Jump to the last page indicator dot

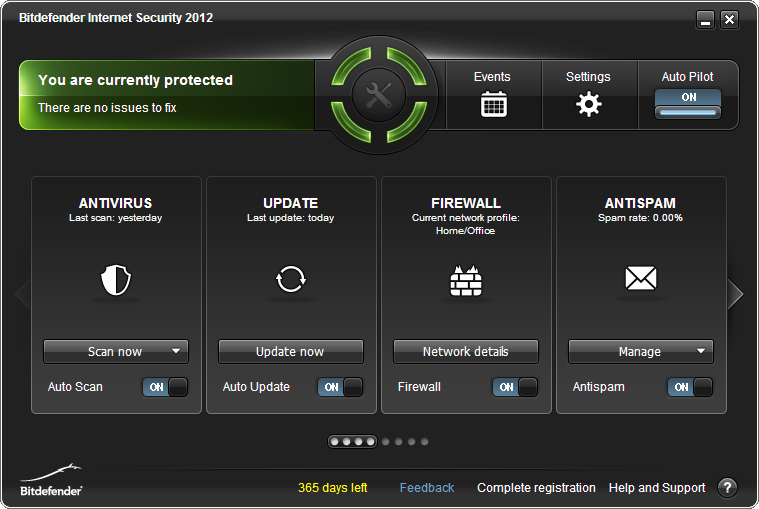425,441
